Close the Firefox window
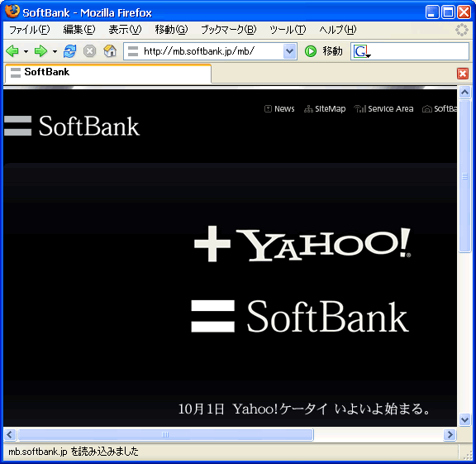Viewport: 476px width, 464px height. (464, 12)
